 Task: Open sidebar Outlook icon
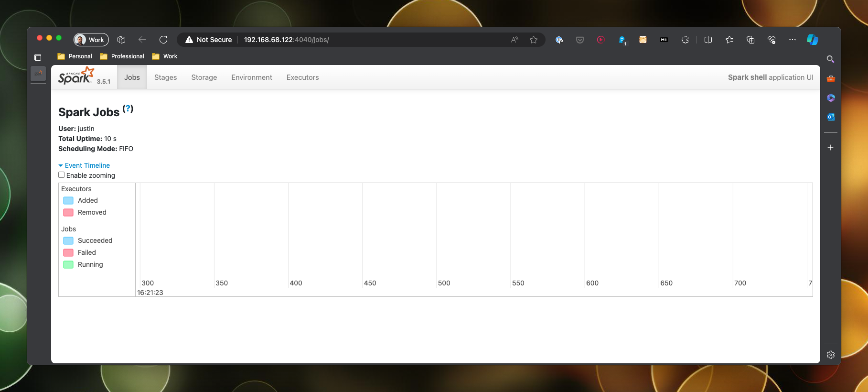[831, 117]
